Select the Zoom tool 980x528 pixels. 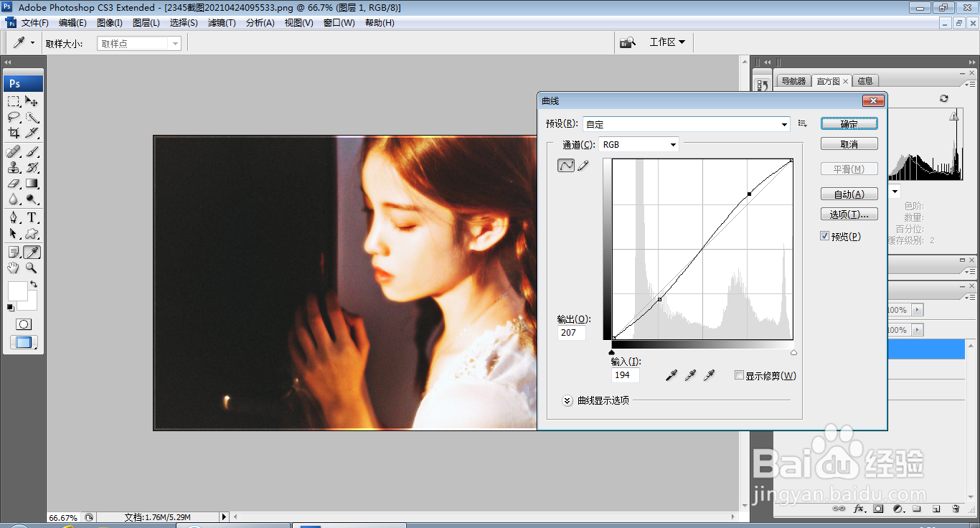(32, 268)
